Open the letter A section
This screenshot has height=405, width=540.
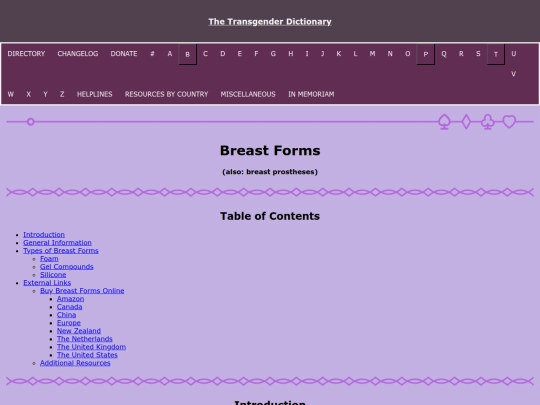tap(170, 54)
